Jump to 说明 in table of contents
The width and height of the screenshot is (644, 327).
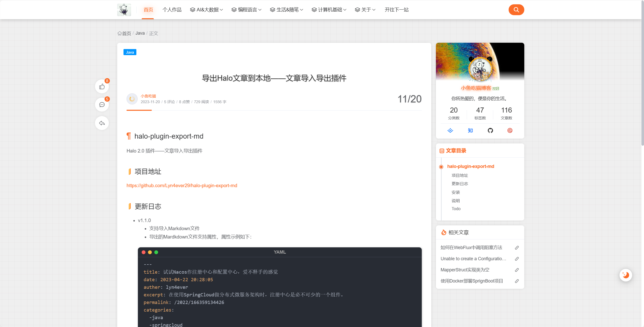click(x=456, y=201)
